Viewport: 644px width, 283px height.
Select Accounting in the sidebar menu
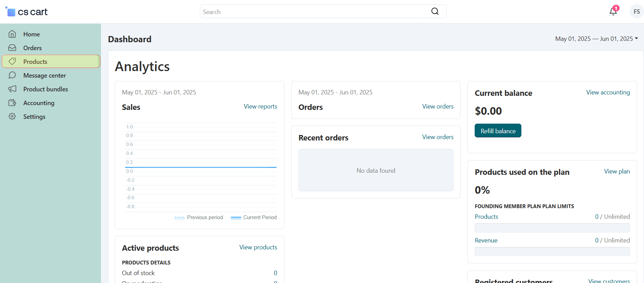click(38, 103)
